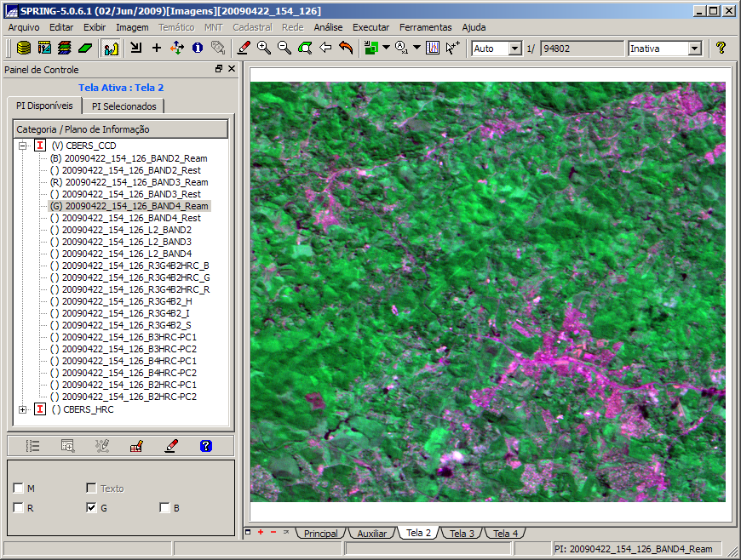Switch to the PI Selecionados tab
Image resolution: width=741 pixels, height=560 pixels.
124,106
